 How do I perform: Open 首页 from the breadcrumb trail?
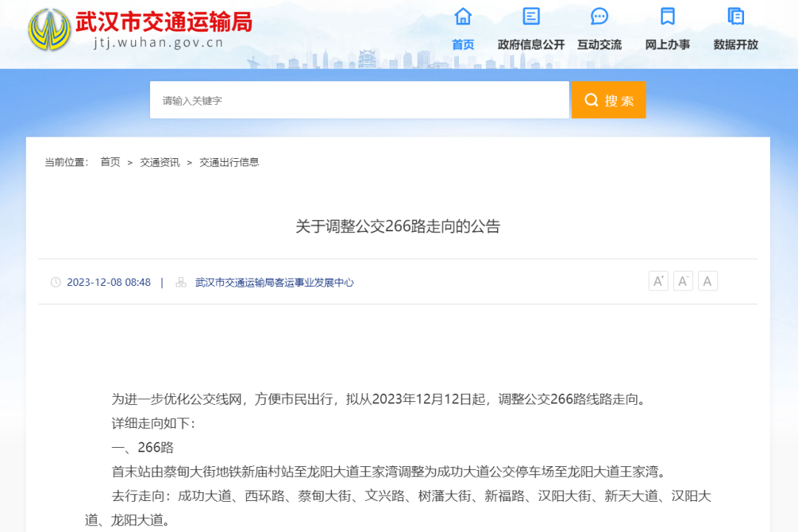(x=110, y=162)
